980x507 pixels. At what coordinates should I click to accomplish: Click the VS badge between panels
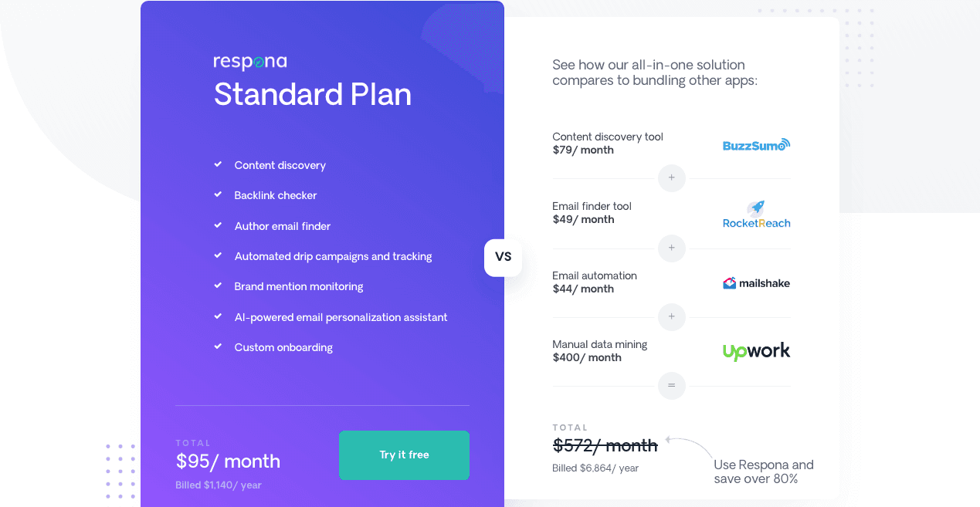coord(503,257)
